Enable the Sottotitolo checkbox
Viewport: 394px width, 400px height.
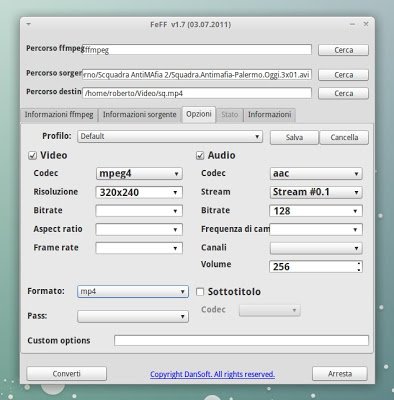pyautogui.click(x=200, y=292)
